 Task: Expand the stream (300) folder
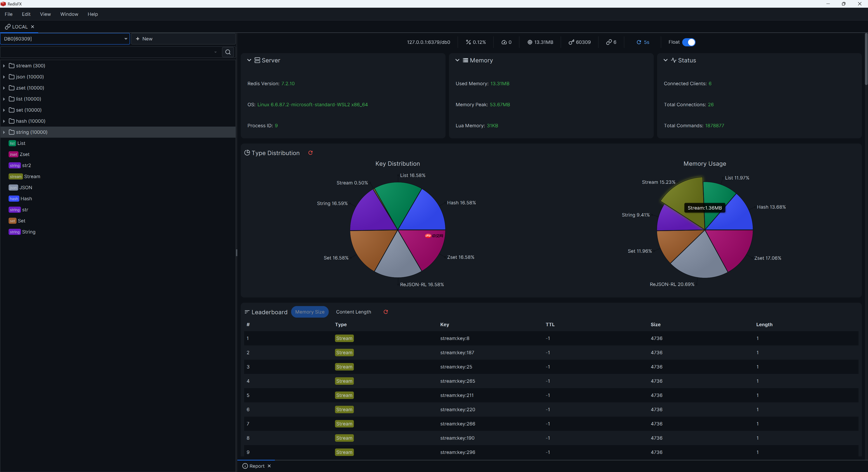pyautogui.click(x=4, y=66)
